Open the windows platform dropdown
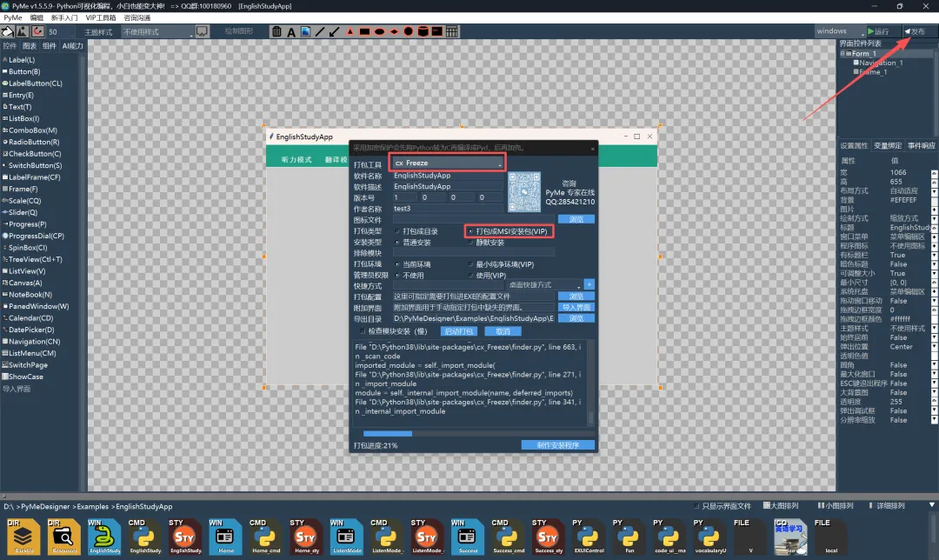The width and height of the screenshot is (939, 560). 840,31
